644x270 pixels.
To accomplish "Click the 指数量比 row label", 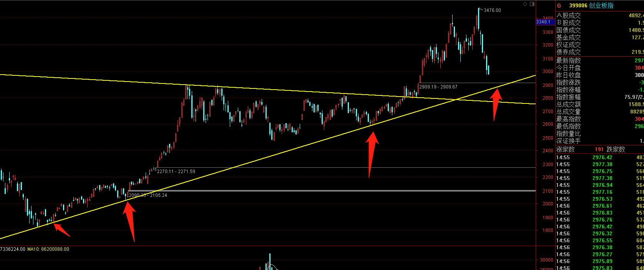I will [x=569, y=134].
